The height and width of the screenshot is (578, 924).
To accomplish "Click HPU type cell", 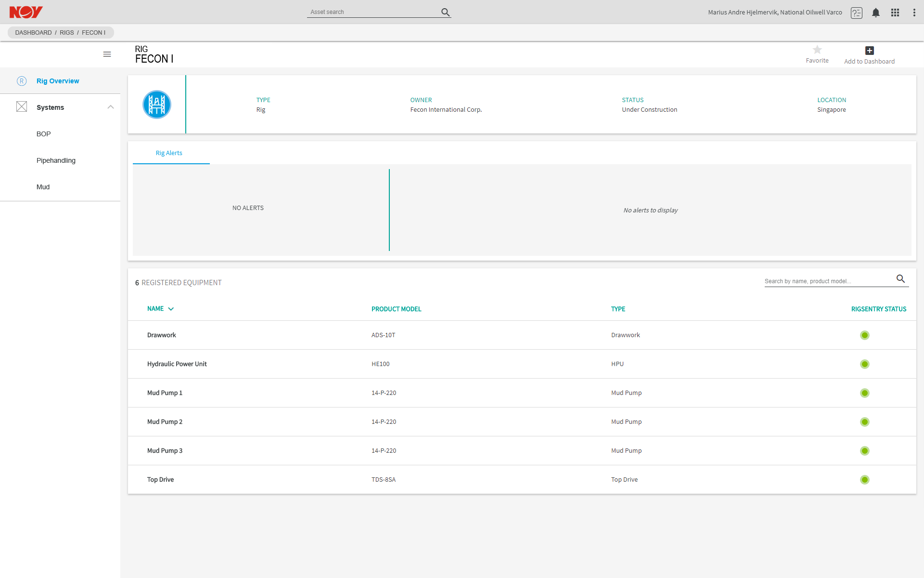I will (617, 364).
